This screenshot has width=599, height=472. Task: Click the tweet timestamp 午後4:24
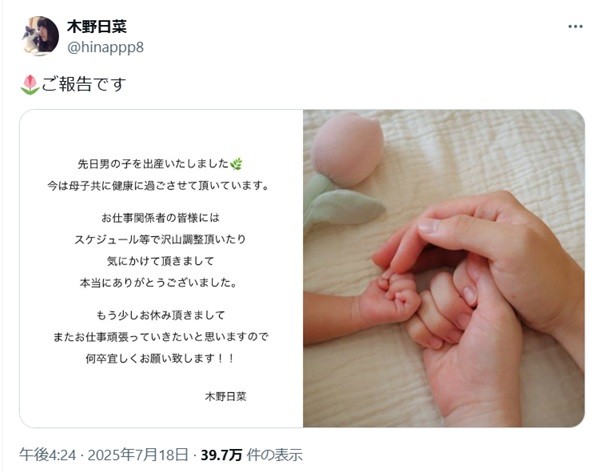pos(48,455)
